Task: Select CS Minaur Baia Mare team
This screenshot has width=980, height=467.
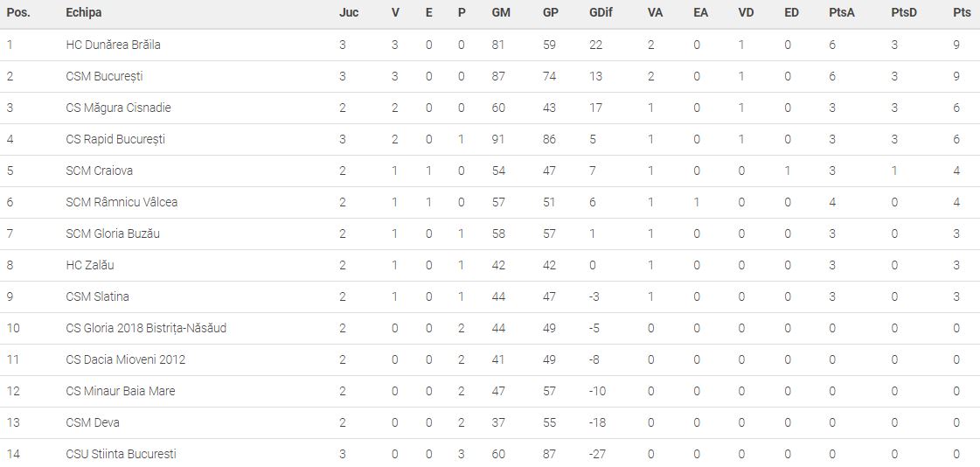Action: pyautogui.click(x=120, y=391)
